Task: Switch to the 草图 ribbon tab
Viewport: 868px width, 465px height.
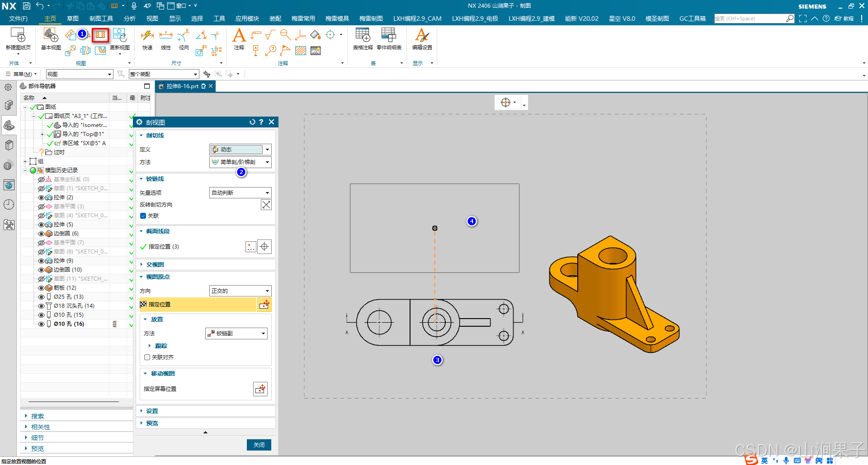Action: click(73, 19)
